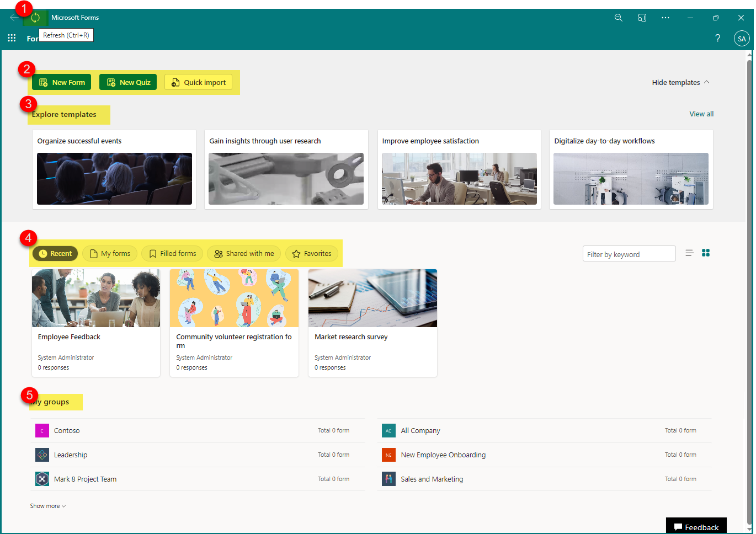The image size is (756, 534).
Task: Open the Shared with me tab
Action: 244,253
